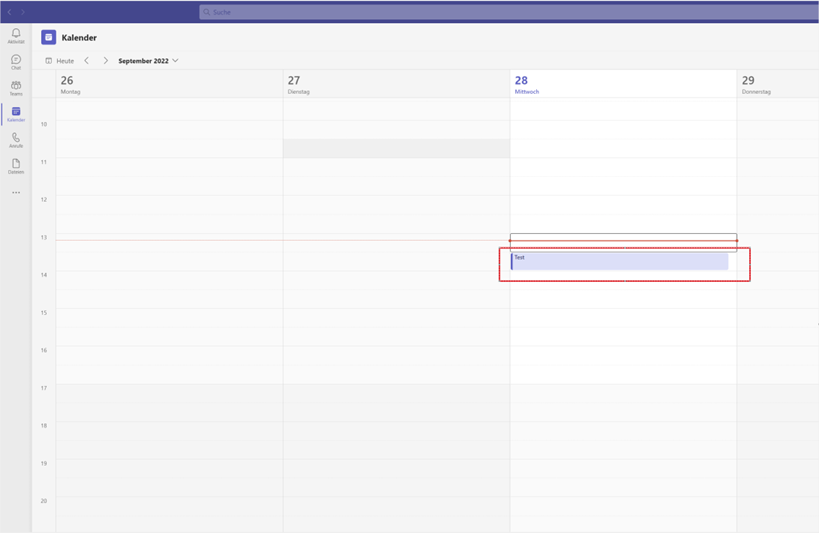
Task: Open the Dateien files icon
Action: tap(16, 167)
